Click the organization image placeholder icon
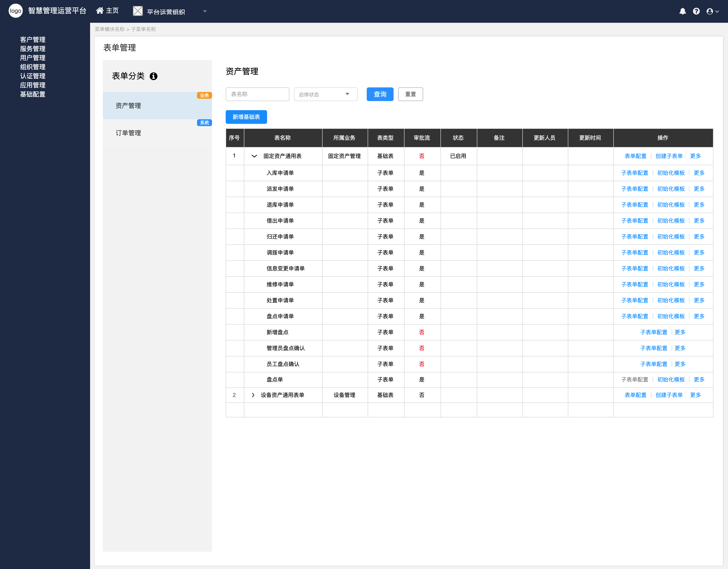The height and width of the screenshot is (569, 728). coord(138,11)
